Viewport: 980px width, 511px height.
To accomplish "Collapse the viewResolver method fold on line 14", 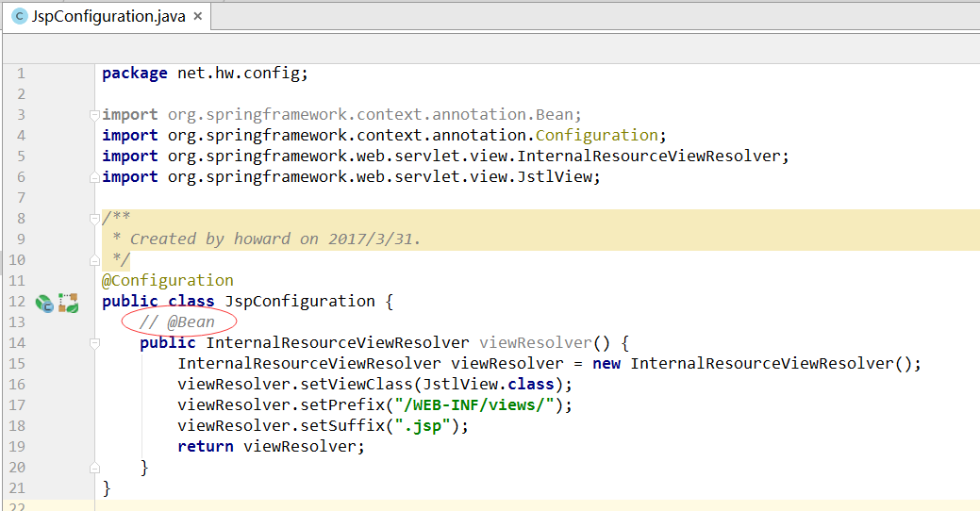I will click(94, 343).
